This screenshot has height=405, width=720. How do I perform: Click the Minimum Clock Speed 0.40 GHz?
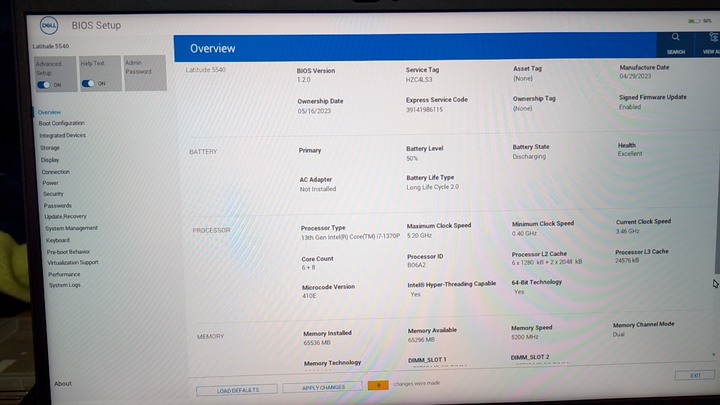pos(524,233)
